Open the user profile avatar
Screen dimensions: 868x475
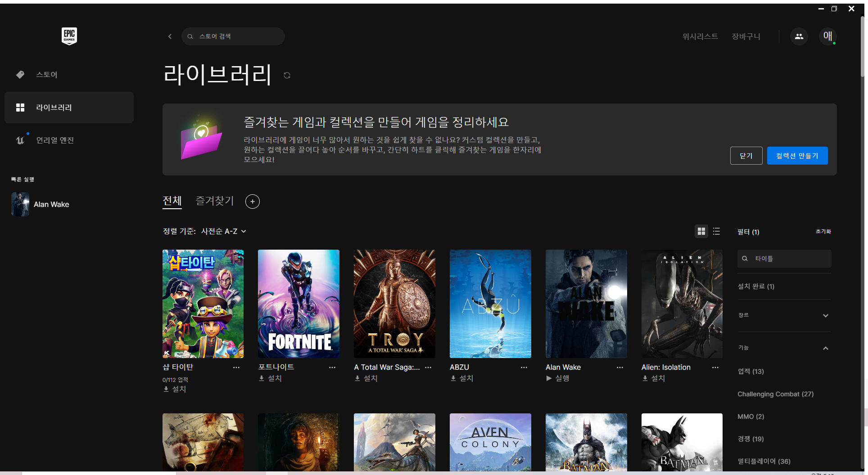pos(828,36)
